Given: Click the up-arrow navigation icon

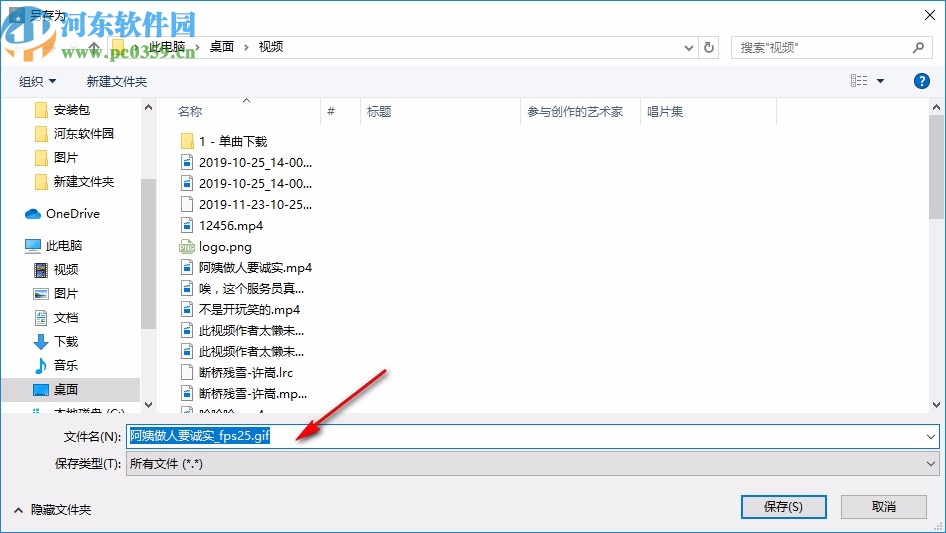Looking at the screenshot, I should coord(94,47).
